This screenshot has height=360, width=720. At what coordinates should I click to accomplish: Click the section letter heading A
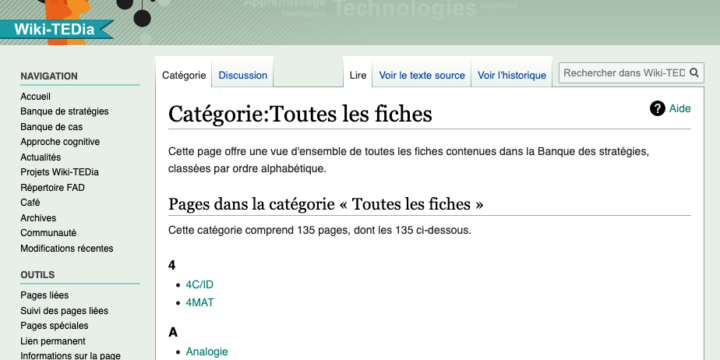[173, 332]
